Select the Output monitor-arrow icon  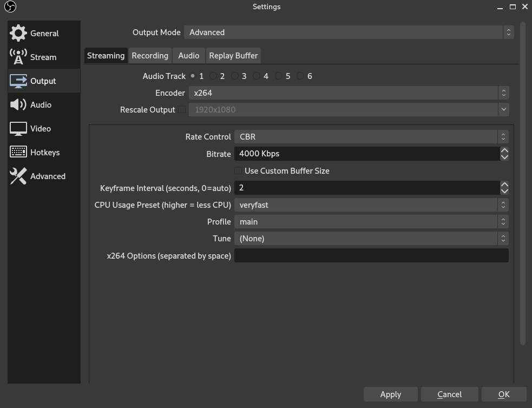(18, 81)
